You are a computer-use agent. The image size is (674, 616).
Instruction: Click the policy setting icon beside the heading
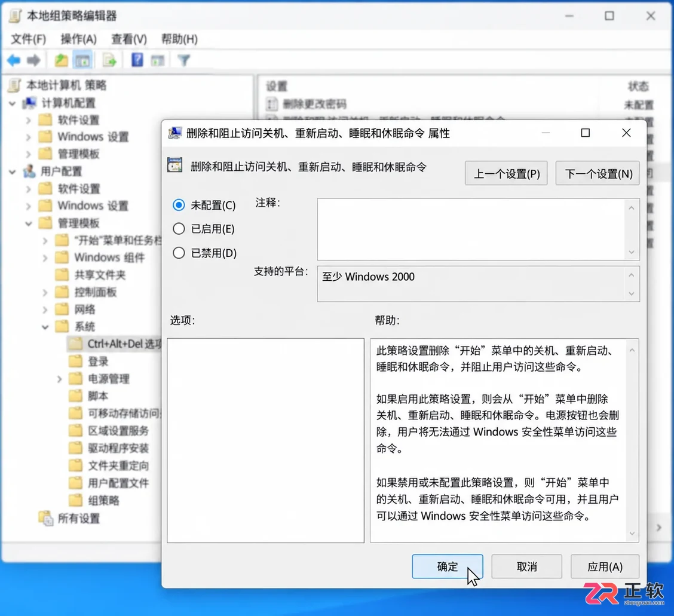174,166
